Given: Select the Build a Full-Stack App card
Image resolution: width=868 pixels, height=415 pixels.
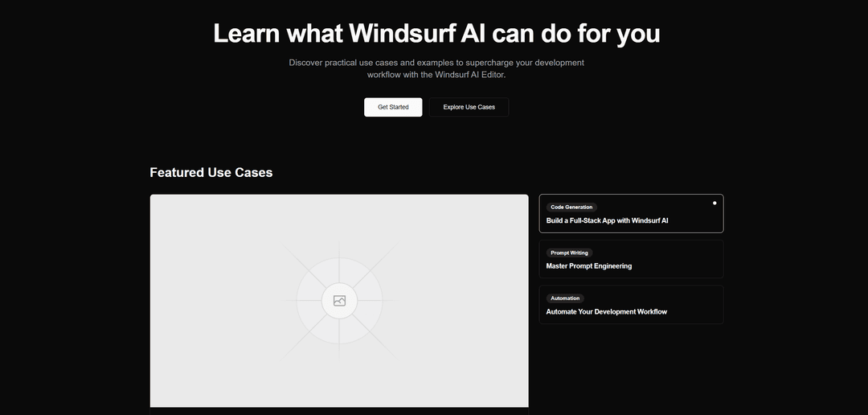Looking at the screenshot, I should (x=631, y=213).
